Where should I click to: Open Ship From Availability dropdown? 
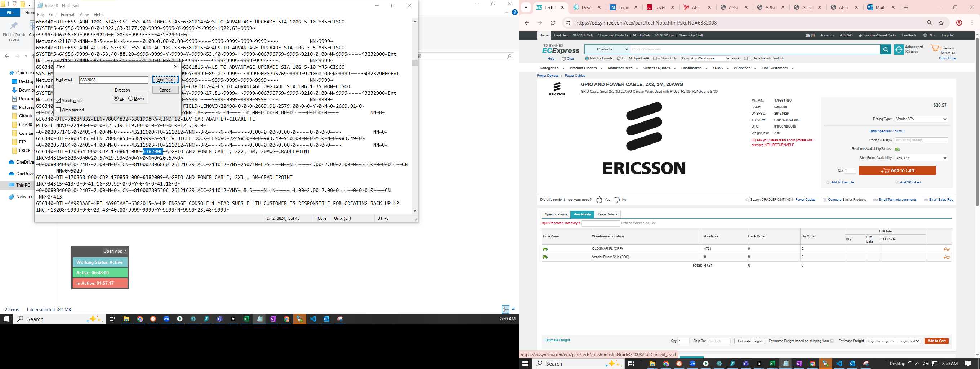(x=921, y=158)
